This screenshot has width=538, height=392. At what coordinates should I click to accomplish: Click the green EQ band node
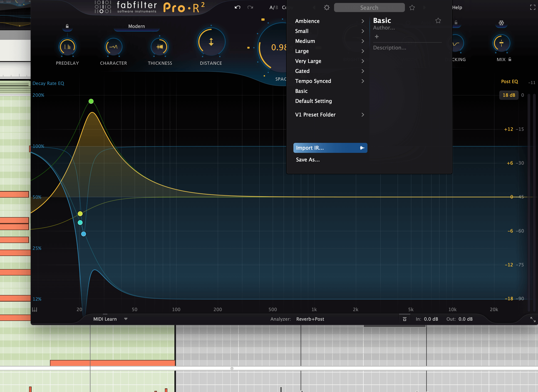tap(91, 101)
